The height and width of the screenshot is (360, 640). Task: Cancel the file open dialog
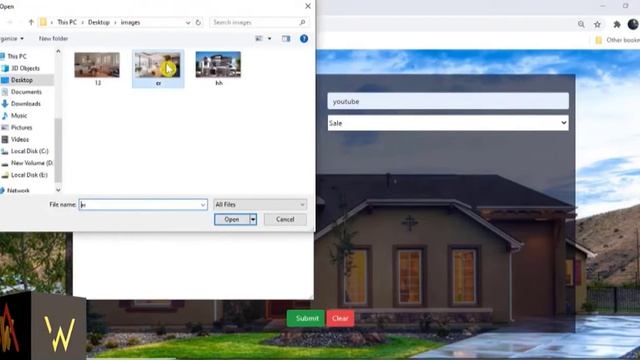coord(285,220)
